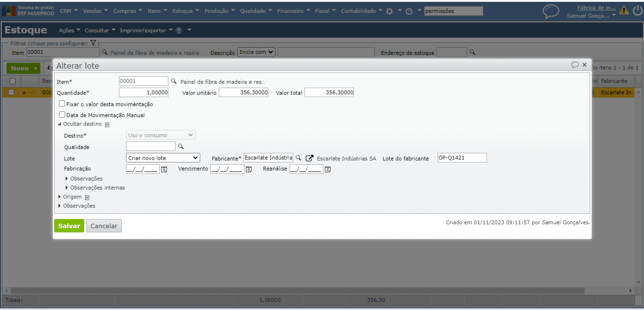Click the Valor total field
The width and height of the screenshot is (644, 310).
(329, 92)
